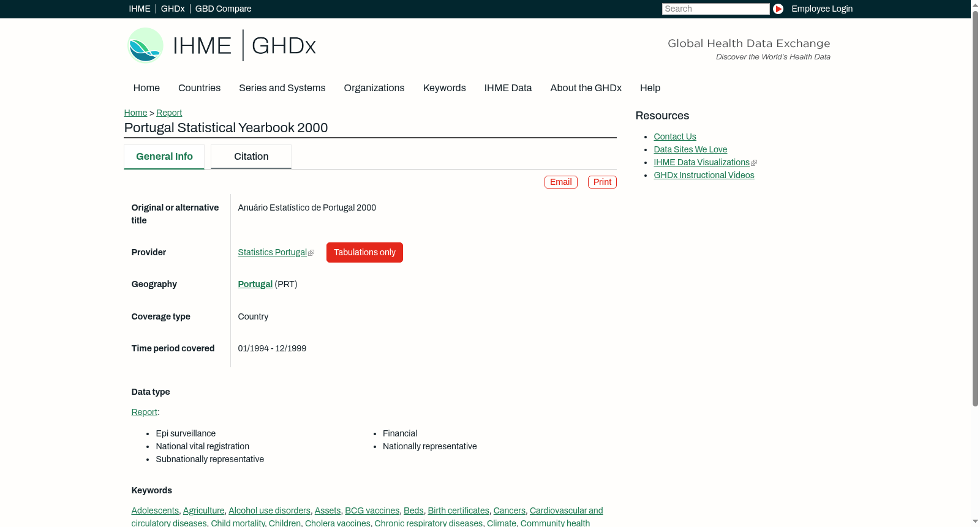Viewport: 980px width, 527px height.
Task: Click the Children keyword
Action: pyautogui.click(x=285, y=523)
